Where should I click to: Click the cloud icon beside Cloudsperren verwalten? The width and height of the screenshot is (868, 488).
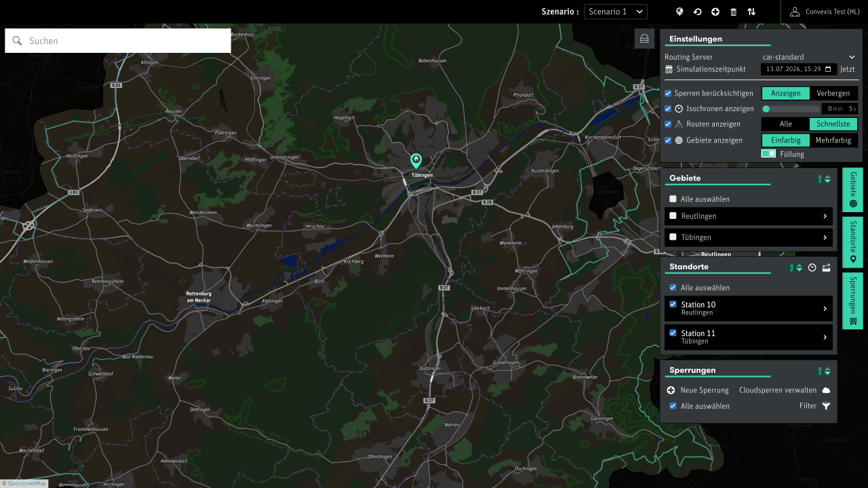826,390
